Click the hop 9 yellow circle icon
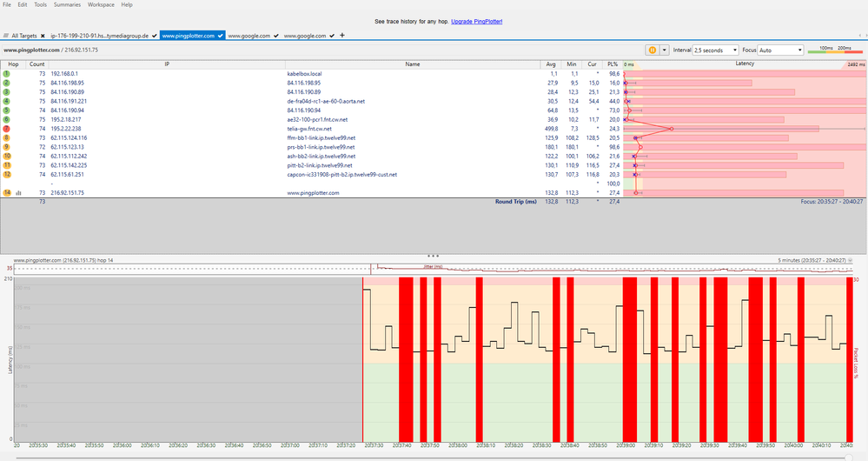The height and width of the screenshot is (461, 868). coord(7,147)
